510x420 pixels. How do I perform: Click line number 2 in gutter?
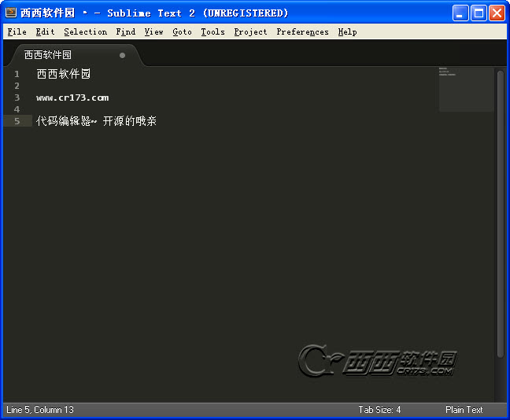[x=17, y=86]
